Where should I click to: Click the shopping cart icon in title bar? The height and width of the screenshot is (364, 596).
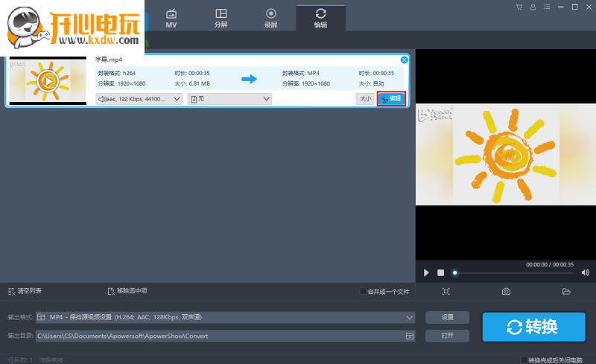519,7
